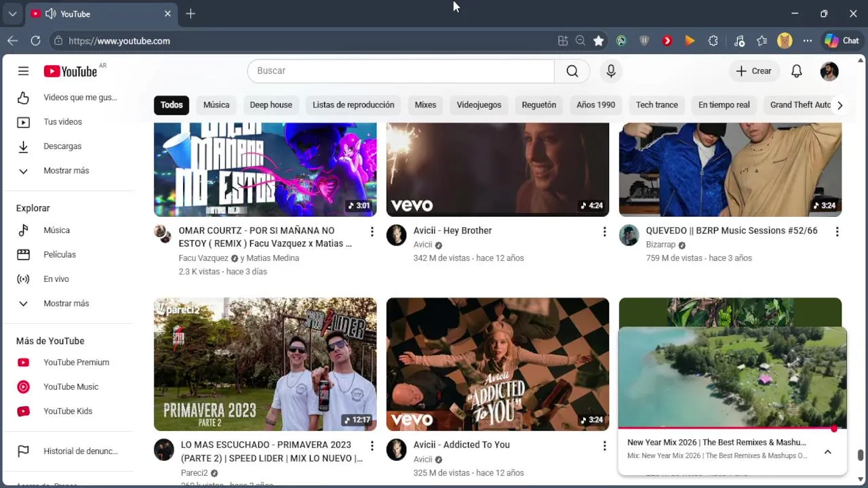The height and width of the screenshot is (488, 868).
Task: Open YouTube Premium link
Action: click(x=68, y=363)
